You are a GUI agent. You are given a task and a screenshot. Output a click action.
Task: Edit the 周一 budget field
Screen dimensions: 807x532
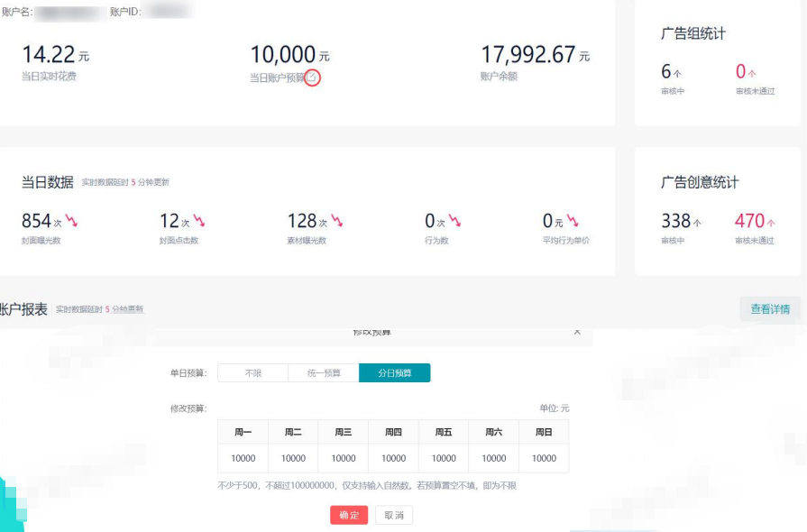243,458
